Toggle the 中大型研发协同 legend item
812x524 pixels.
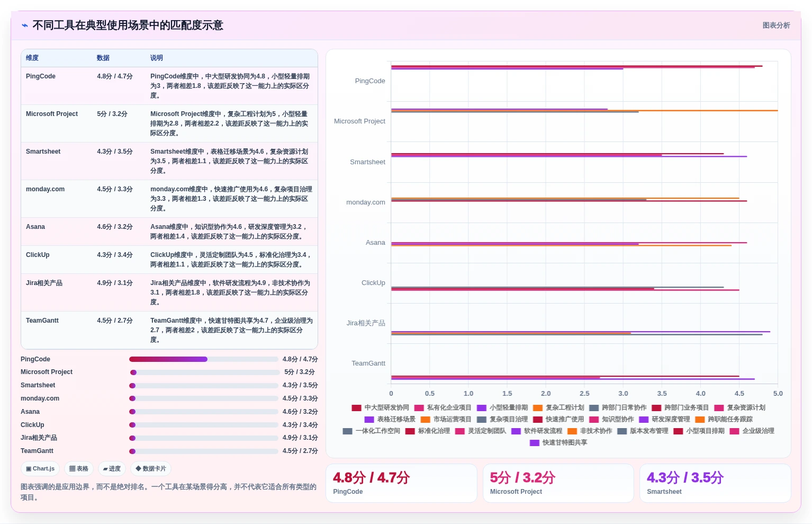pyautogui.click(x=381, y=408)
